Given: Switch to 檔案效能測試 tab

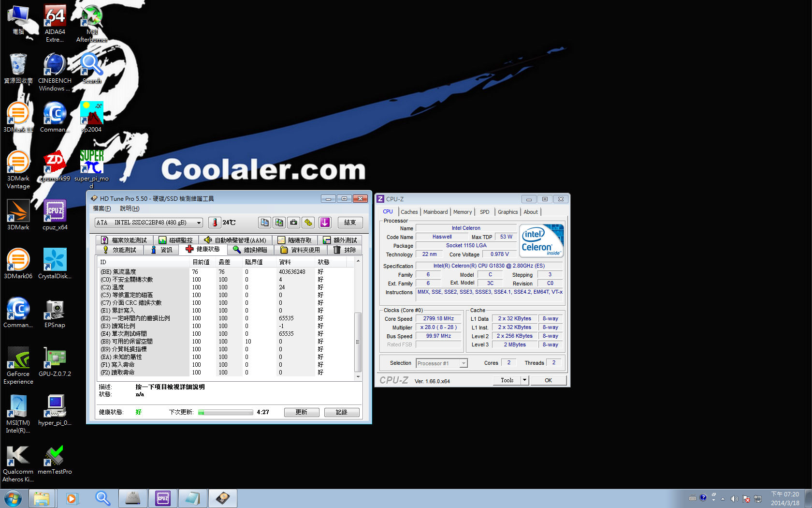Looking at the screenshot, I should (124, 240).
